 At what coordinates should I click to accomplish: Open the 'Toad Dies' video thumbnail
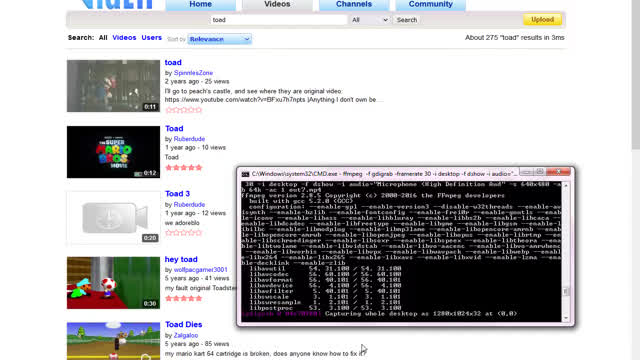(113, 341)
